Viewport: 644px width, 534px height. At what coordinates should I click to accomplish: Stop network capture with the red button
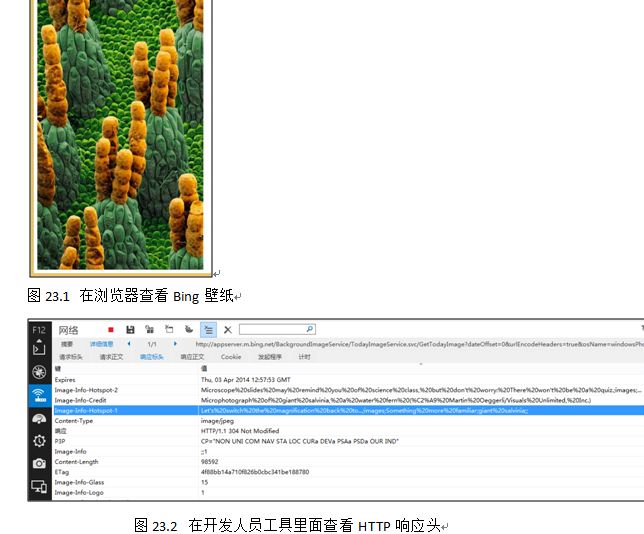(110, 329)
